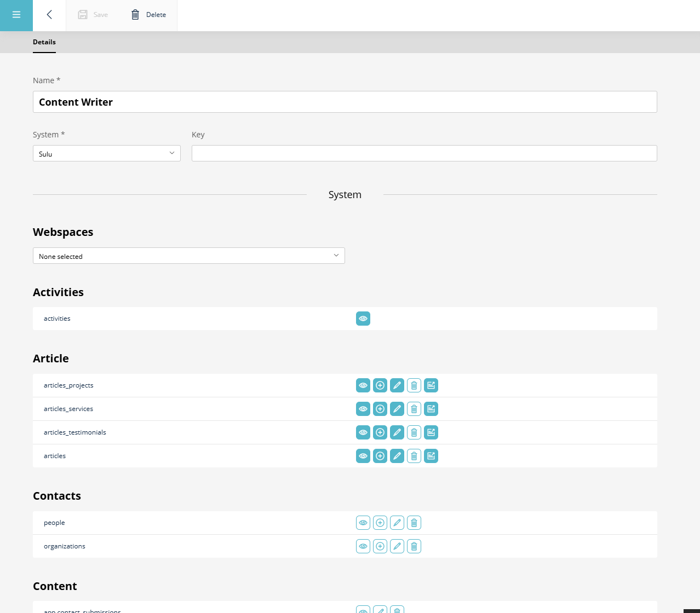Go back using the arrow icon
This screenshot has width=700, height=613.
click(x=49, y=15)
